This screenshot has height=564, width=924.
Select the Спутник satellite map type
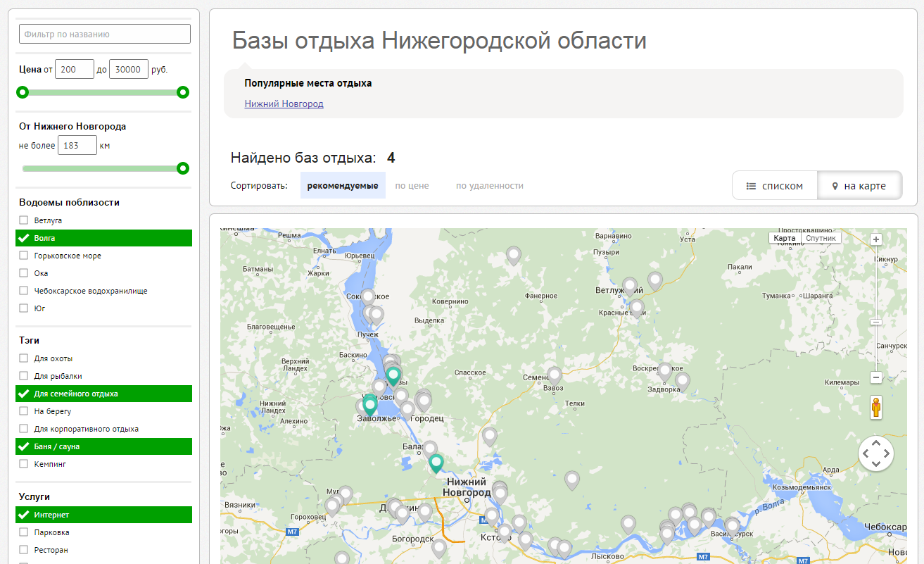coord(821,238)
